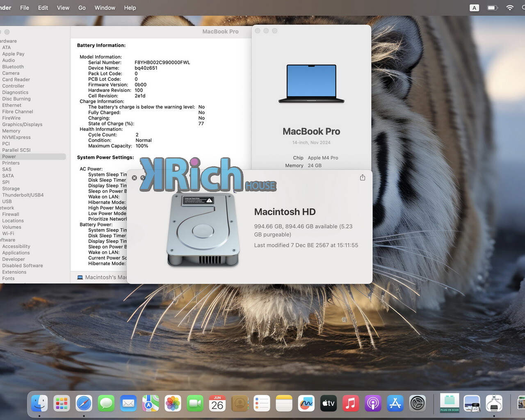Check battery status in the menu bar

[492, 8]
